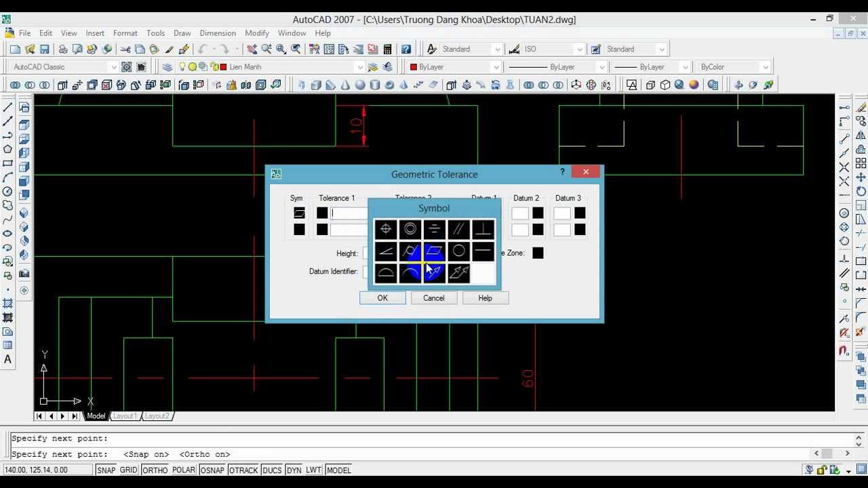Viewport: 868px width, 488px height.
Task: Toggle OTRACK in status bar
Action: point(243,470)
